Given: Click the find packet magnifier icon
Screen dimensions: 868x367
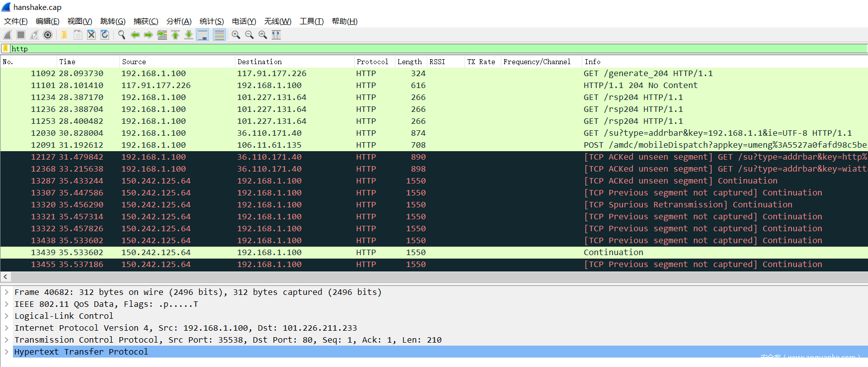Looking at the screenshot, I should point(121,35).
